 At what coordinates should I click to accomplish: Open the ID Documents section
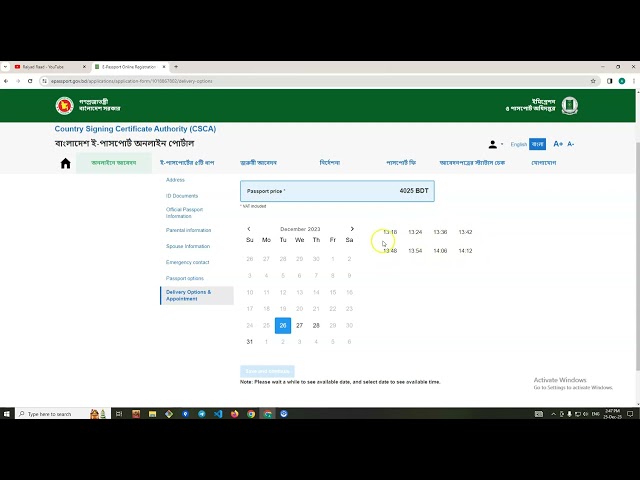[x=182, y=196]
